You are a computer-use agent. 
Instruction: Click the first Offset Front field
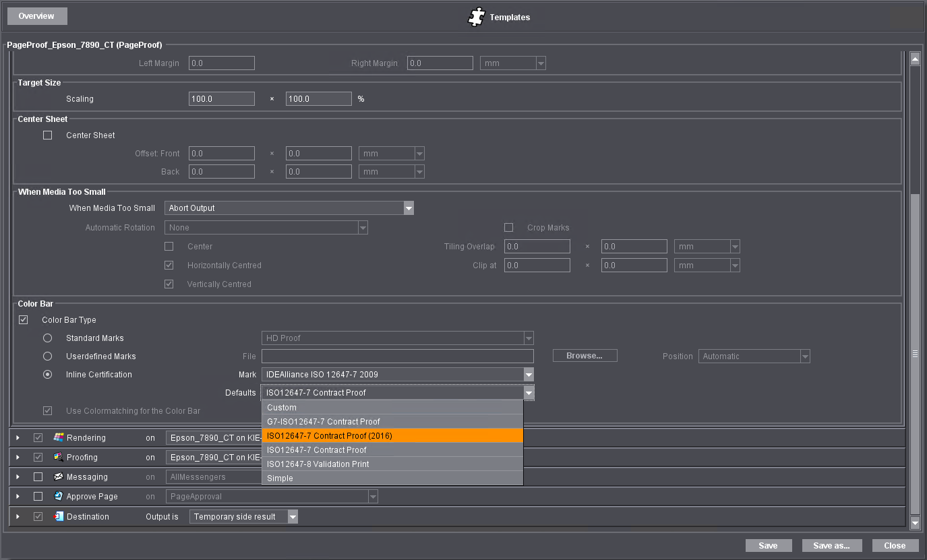[222, 154]
